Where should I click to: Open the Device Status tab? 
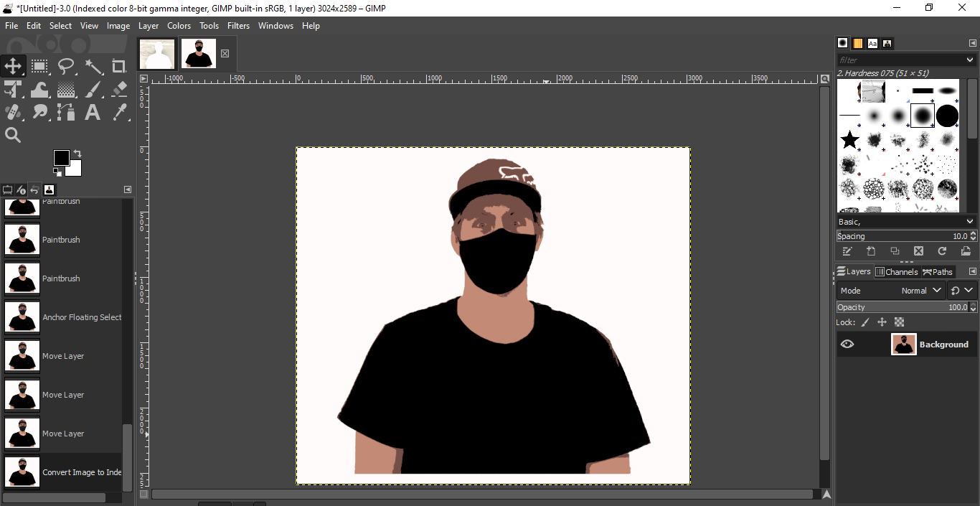22,190
